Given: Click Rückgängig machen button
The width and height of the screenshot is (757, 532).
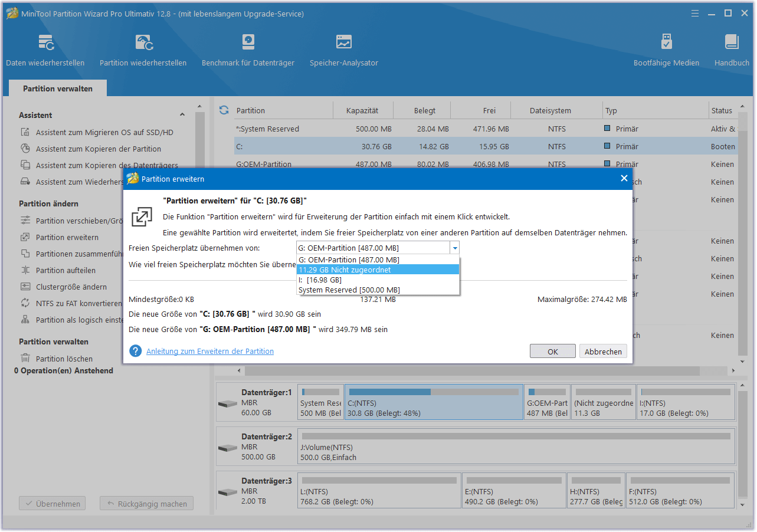Looking at the screenshot, I should point(146,504).
